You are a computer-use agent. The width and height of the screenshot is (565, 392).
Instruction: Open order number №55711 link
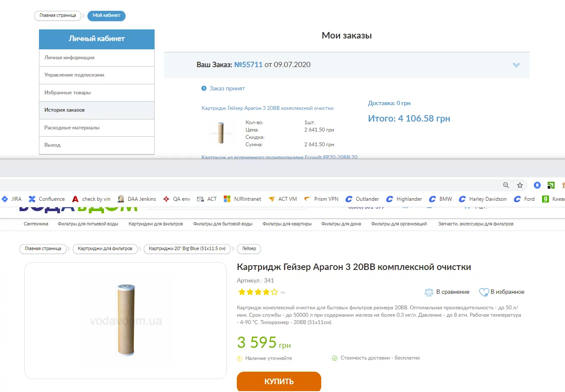pos(249,65)
